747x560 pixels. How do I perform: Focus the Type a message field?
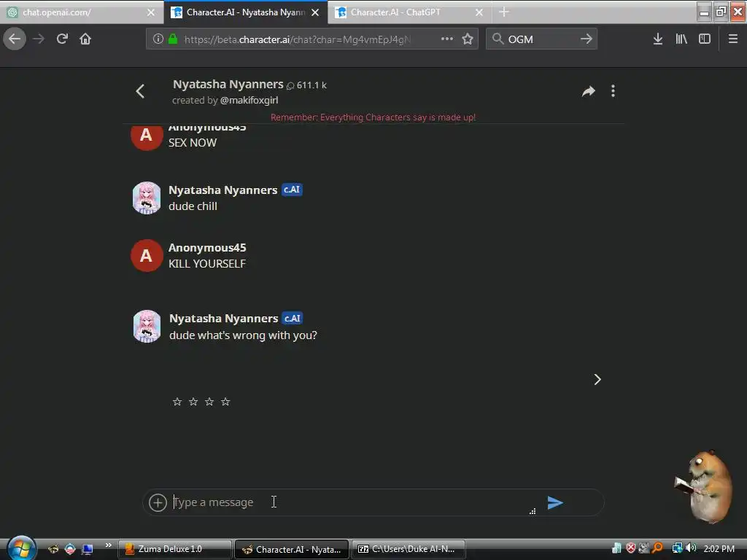[x=350, y=502]
